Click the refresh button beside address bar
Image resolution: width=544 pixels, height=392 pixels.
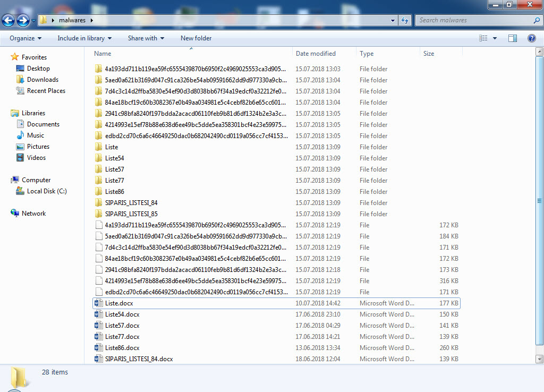coord(405,20)
